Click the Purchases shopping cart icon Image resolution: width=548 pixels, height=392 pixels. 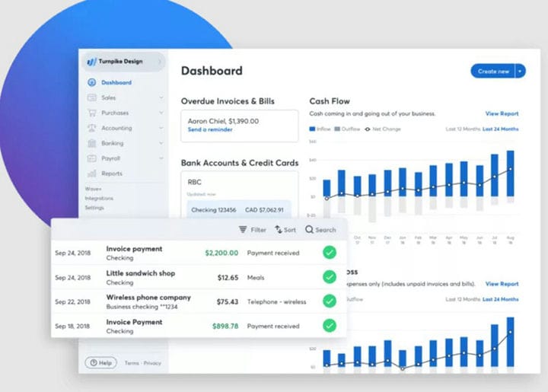(x=91, y=113)
